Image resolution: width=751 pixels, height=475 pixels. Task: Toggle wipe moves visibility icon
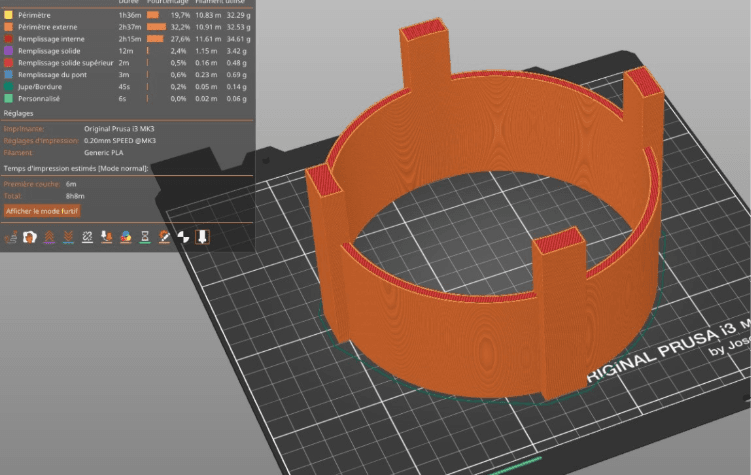point(30,237)
